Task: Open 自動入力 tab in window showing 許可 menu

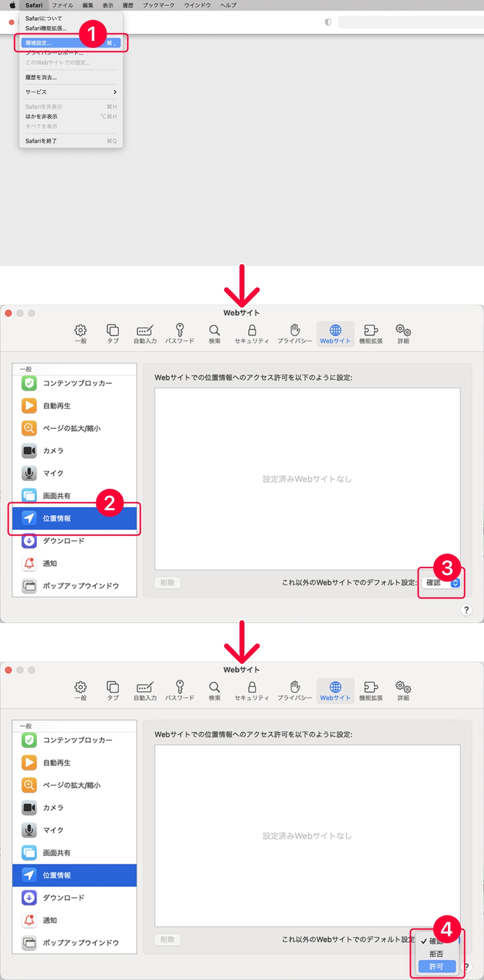Action: pyautogui.click(x=145, y=691)
